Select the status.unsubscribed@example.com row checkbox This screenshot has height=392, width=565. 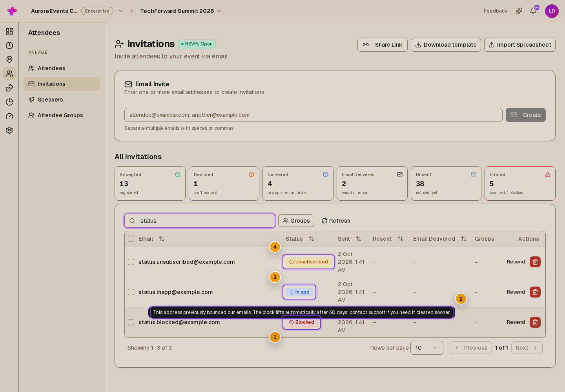click(x=131, y=262)
